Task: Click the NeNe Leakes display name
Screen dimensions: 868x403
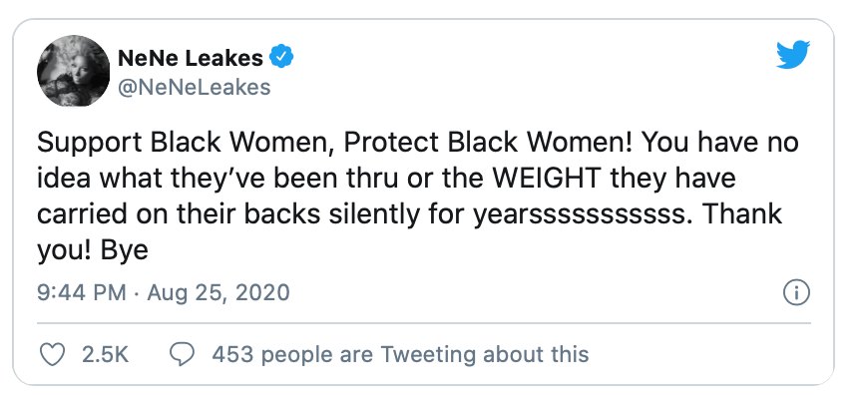Action: coord(191,57)
